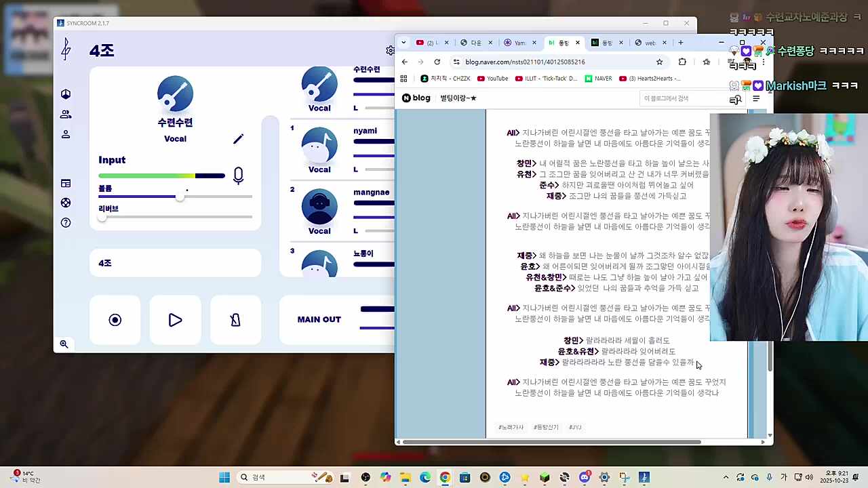Click the members icon in SYNCROOM sidebar
This screenshot has height=488, width=868.
tap(65, 114)
